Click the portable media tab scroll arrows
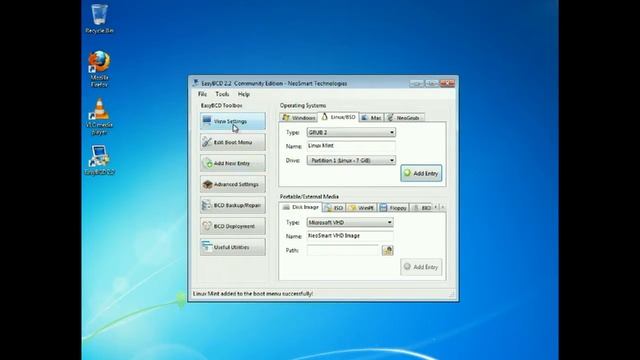Viewport: 640px width, 360px height. [439, 207]
